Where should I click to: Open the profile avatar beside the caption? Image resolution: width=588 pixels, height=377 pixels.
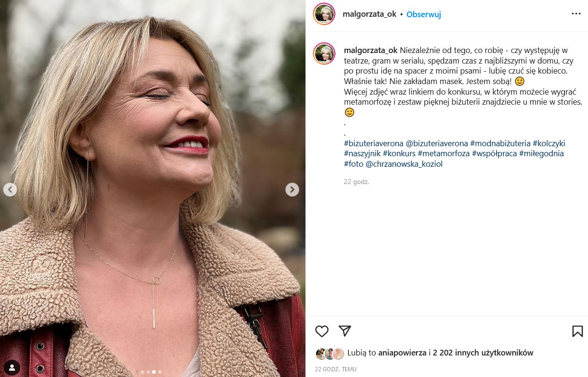tap(324, 54)
